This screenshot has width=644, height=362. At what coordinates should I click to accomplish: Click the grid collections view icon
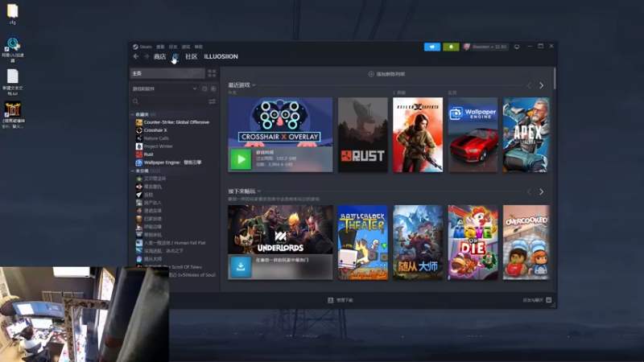(212, 73)
